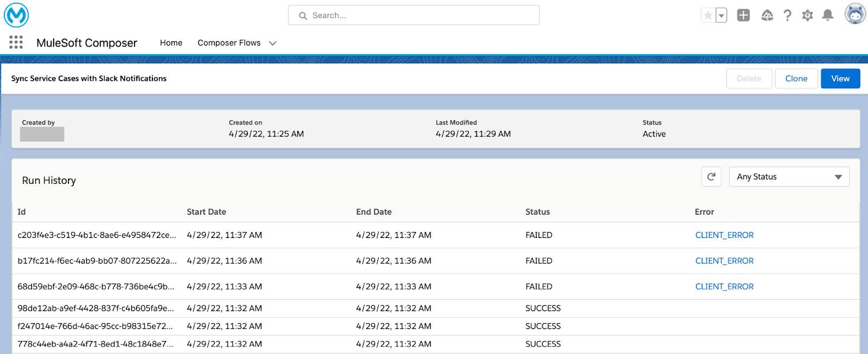Open CLIENT_ERROR link for 11:37 AM run
This screenshot has width=868, height=354.
click(724, 235)
